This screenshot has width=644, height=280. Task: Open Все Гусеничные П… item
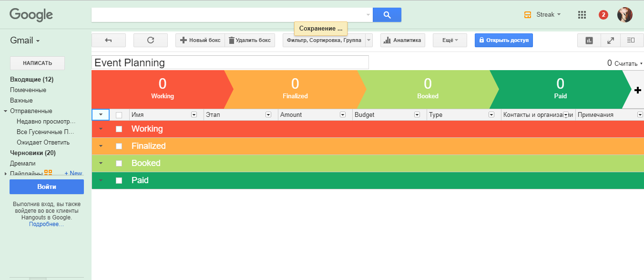(x=46, y=132)
